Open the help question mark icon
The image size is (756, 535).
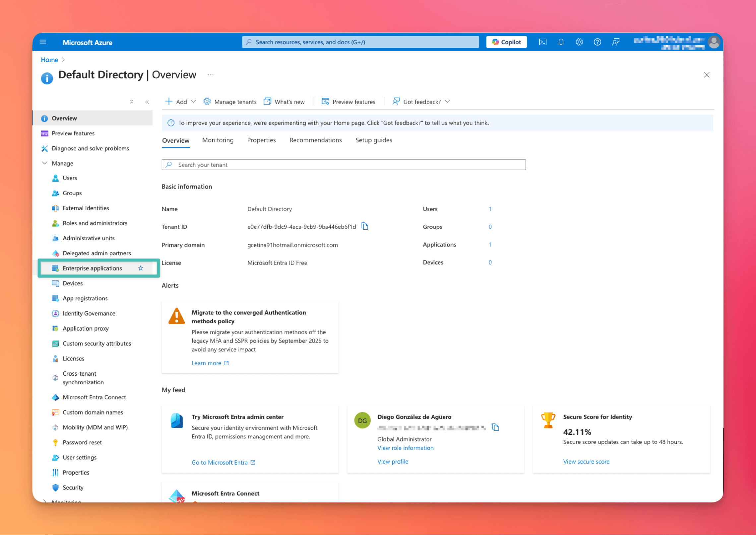598,42
